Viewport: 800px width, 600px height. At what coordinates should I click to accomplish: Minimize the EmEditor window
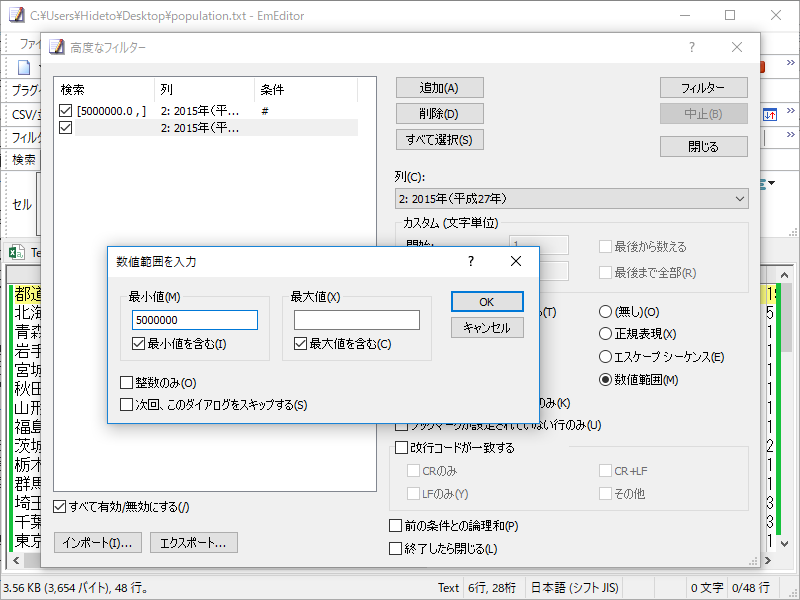(685, 15)
